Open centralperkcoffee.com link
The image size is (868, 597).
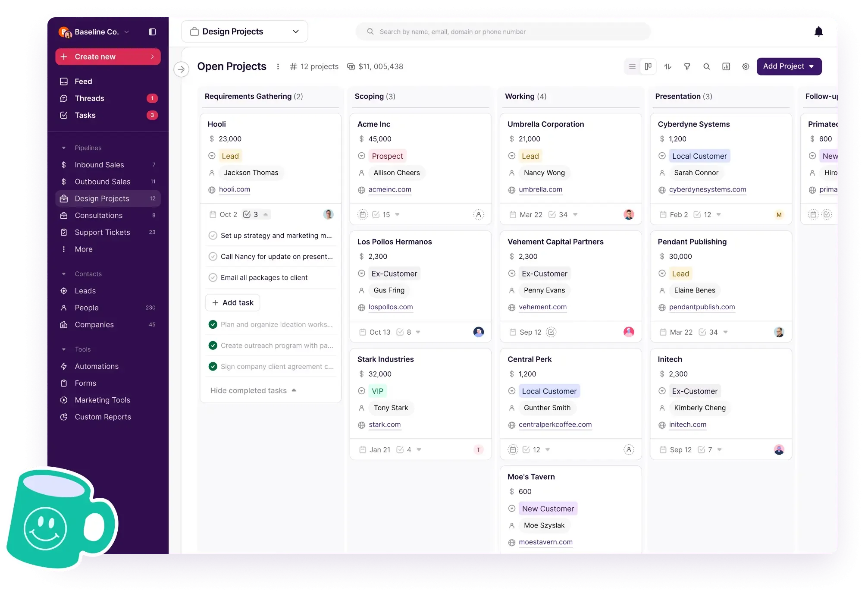tap(555, 424)
